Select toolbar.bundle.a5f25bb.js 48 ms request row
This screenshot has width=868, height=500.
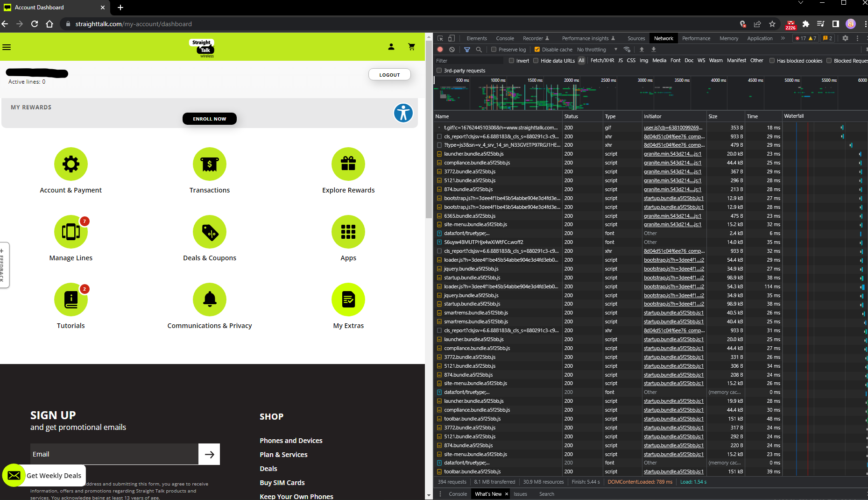click(651, 419)
